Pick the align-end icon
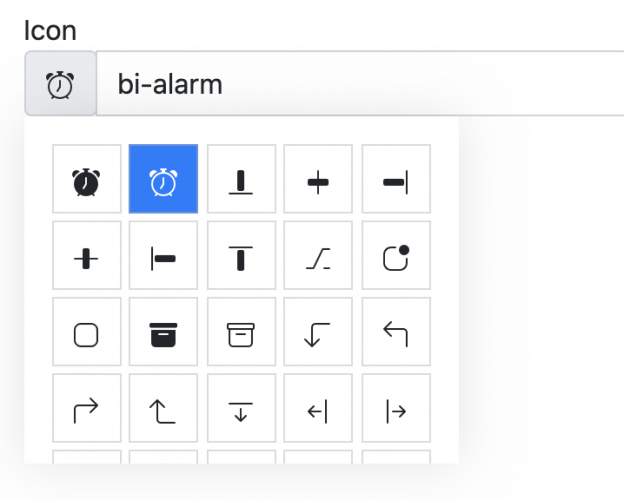The image size is (624, 500). point(396,179)
